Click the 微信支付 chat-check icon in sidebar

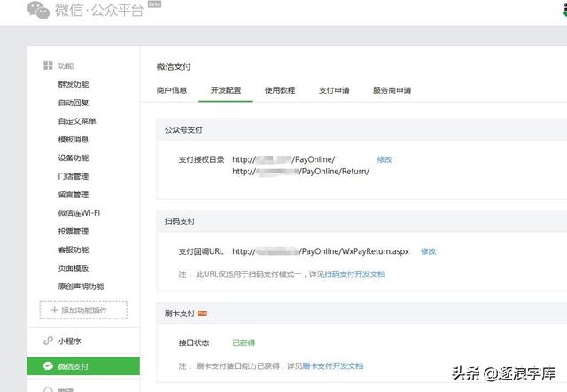[48, 366]
